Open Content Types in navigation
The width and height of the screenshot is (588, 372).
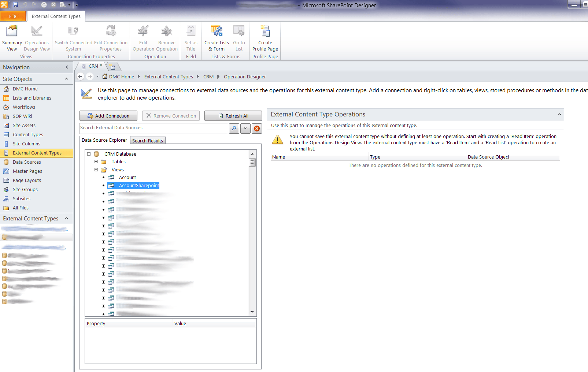click(28, 135)
